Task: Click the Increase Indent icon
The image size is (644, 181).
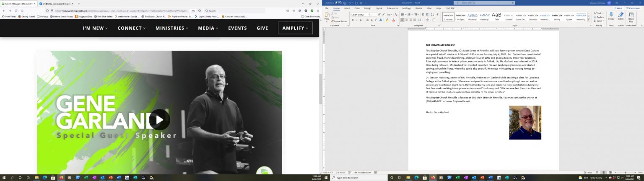Action: click(427, 15)
